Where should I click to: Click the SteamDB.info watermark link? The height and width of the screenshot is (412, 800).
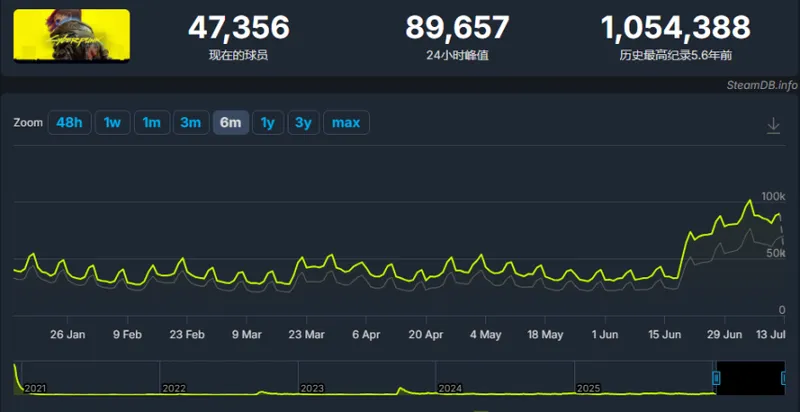click(x=762, y=85)
